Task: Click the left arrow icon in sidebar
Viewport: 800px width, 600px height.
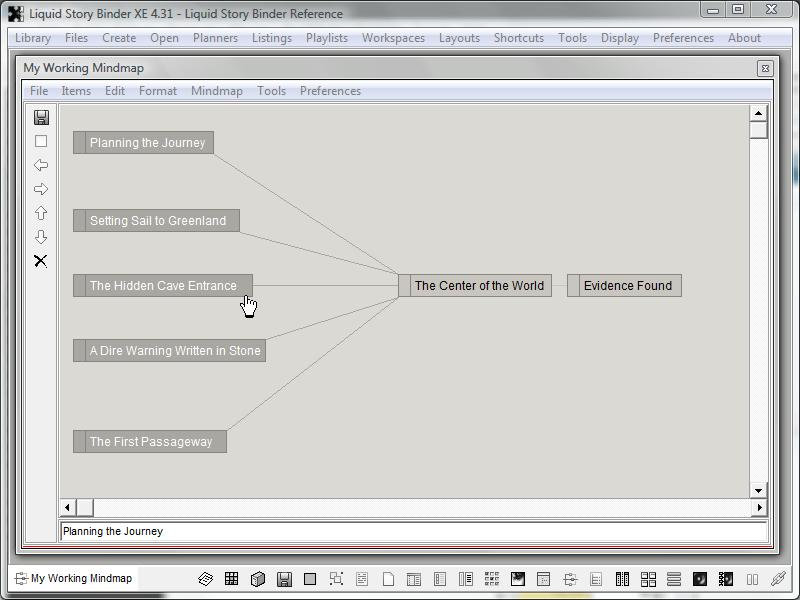Action: coord(41,165)
